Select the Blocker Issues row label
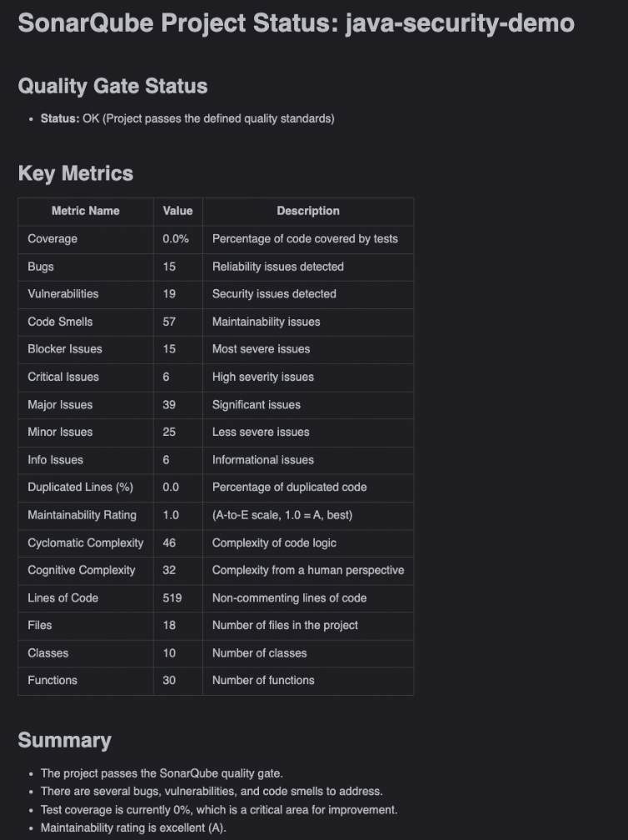The height and width of the screenshot is (840, 628). click(x=65, y=348)
